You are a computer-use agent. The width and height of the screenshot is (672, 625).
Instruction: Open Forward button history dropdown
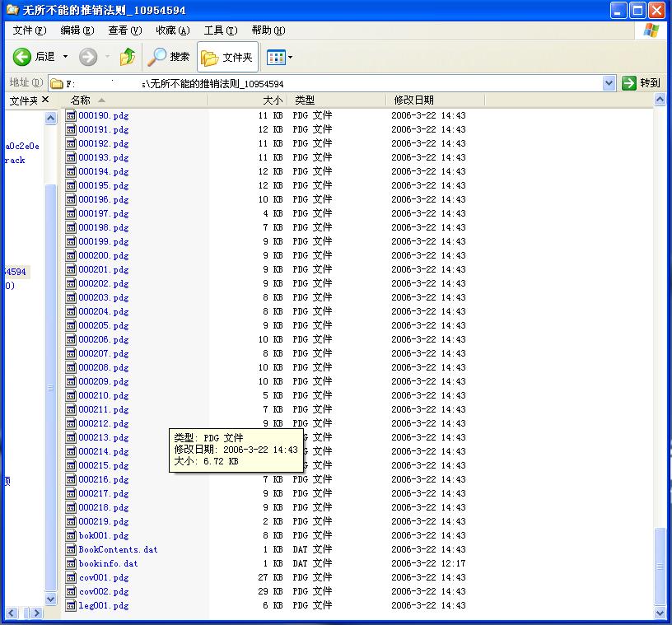point(108,57)
